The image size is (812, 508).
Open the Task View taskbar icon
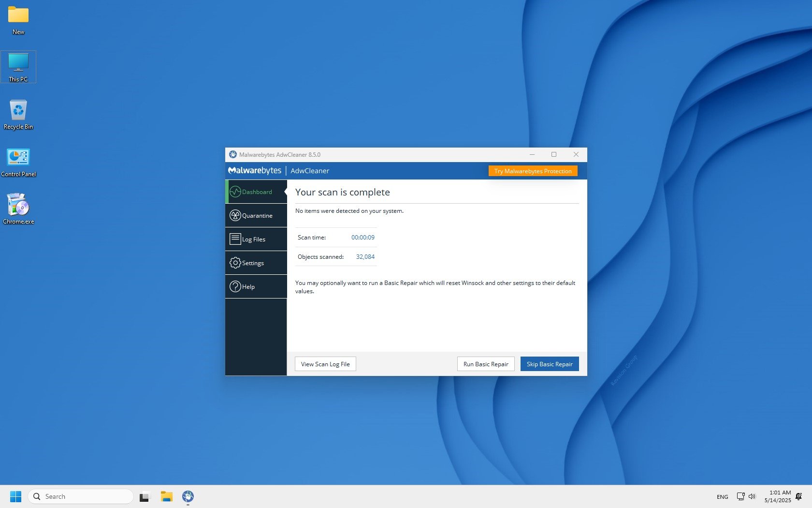145,496
